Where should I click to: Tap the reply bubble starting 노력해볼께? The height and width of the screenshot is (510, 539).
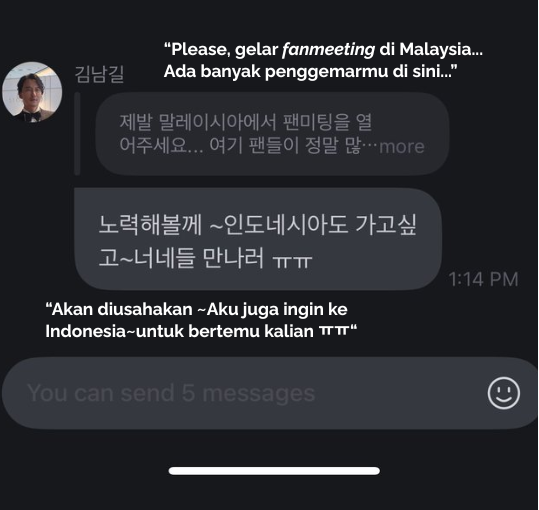258,239
